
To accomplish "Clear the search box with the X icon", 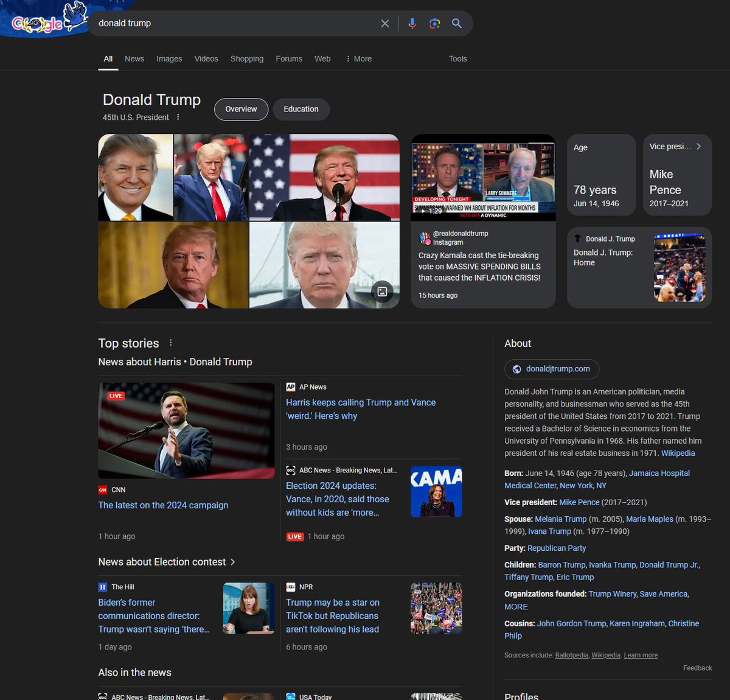I will pos(385,23).
